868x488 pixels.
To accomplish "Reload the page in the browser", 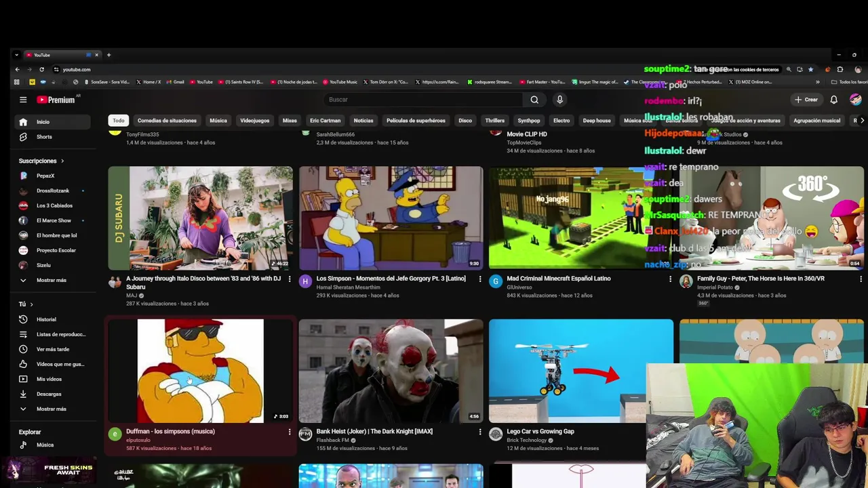I will click(x=41, y=69).
